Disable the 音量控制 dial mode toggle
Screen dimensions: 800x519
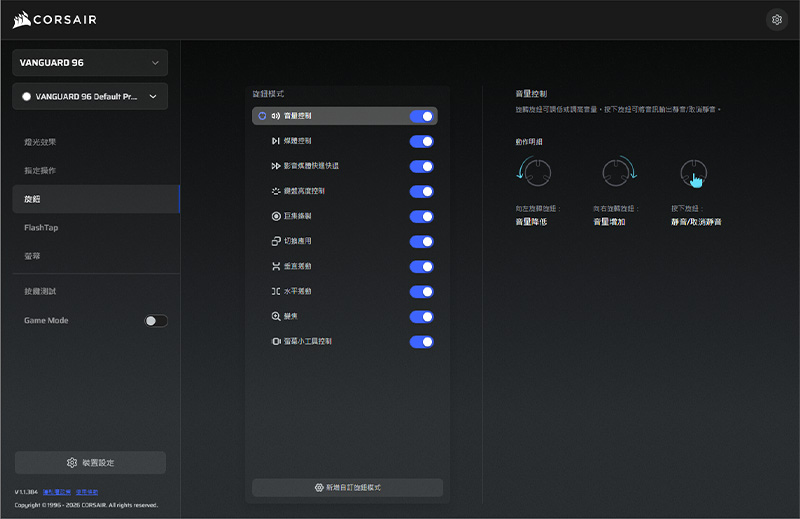(422, 116)
